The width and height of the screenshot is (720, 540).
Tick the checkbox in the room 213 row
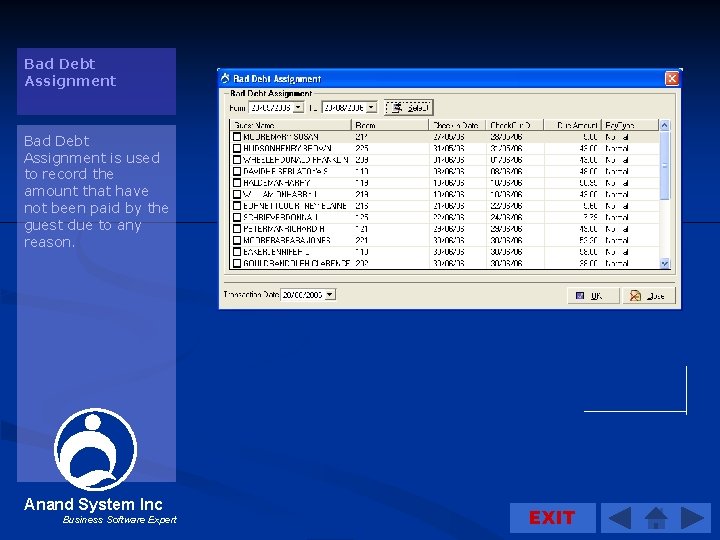click(x=237, y=194)
